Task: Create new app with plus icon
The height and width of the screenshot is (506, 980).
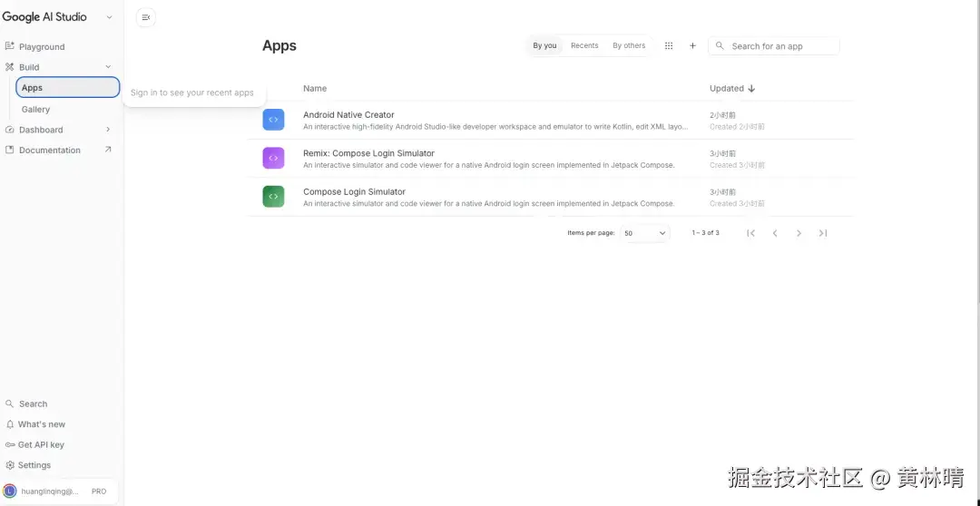Action: click(692, 45)
